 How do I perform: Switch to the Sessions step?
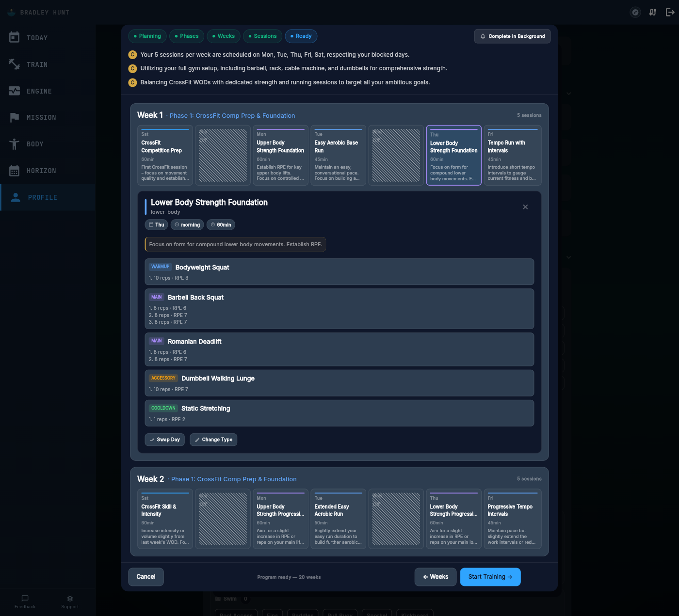262,36
